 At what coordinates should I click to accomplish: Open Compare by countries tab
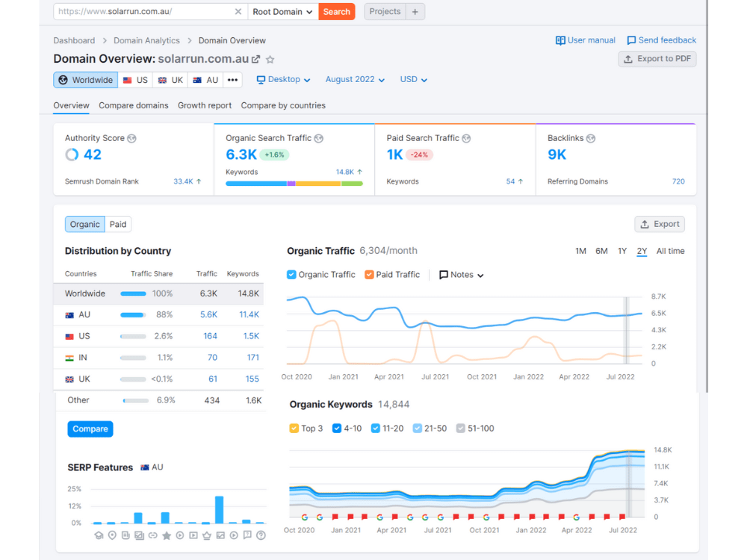coord(283,105)
